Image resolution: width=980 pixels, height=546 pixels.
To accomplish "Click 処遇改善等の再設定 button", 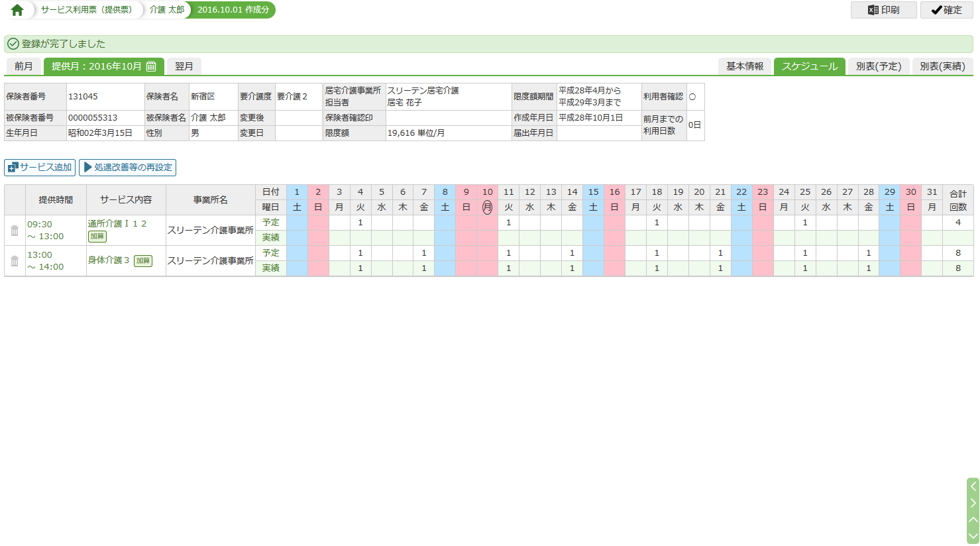I will [127, 168].
